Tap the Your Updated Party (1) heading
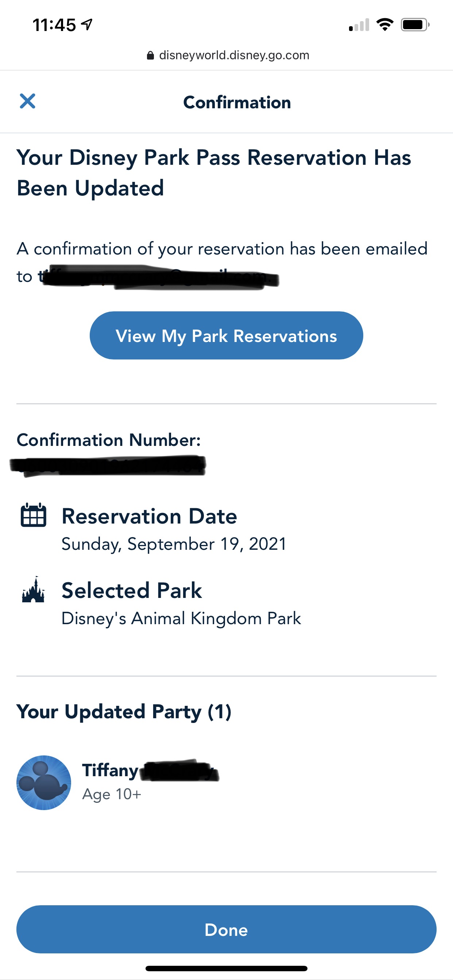This screenshot has width=453, height=980. coord(124,711)
